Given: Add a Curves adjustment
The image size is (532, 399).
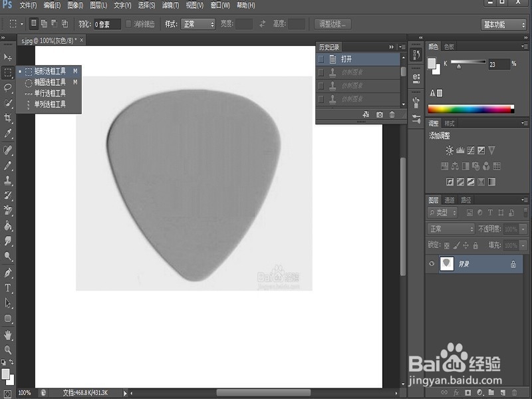Looking at the screenshot, I should coord(471,150).
